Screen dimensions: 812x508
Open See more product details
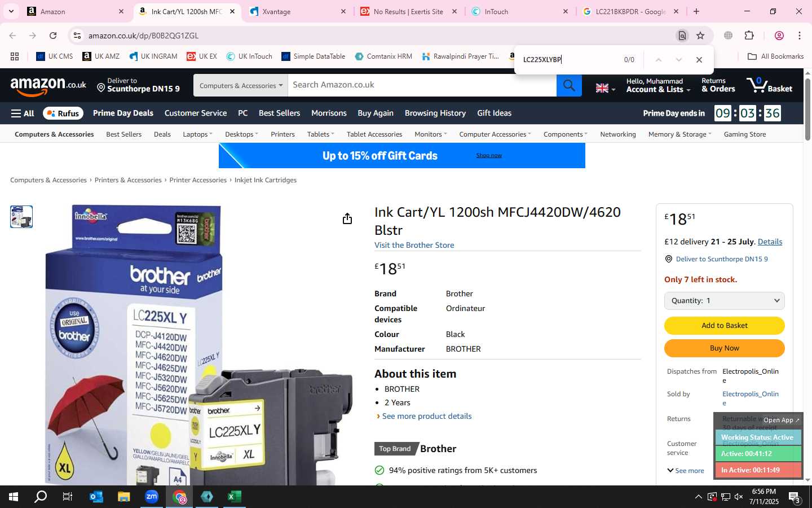tap(427, 416)
